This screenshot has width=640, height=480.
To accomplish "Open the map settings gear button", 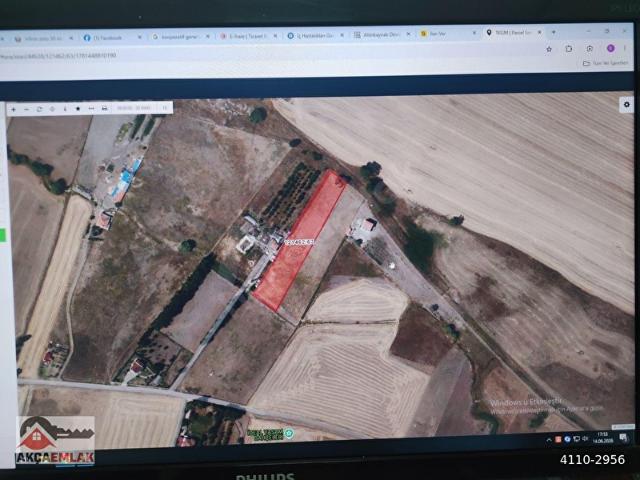I will click(627, 104).
